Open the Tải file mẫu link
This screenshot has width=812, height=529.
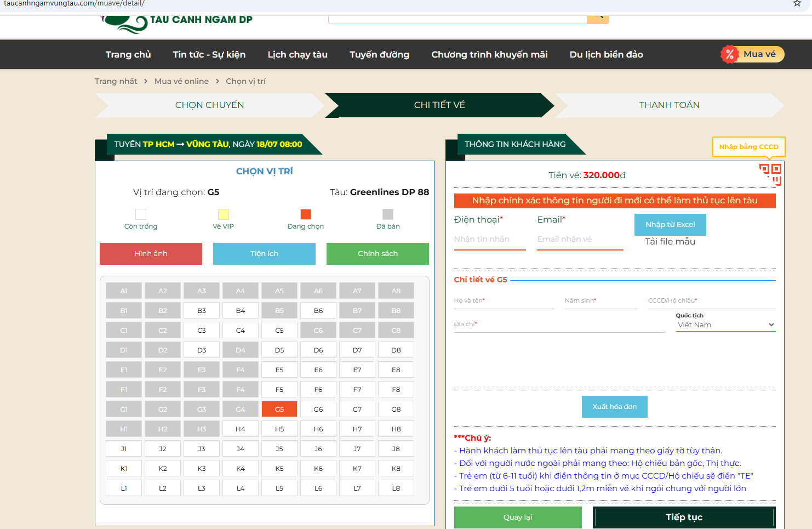coord(670,242)
